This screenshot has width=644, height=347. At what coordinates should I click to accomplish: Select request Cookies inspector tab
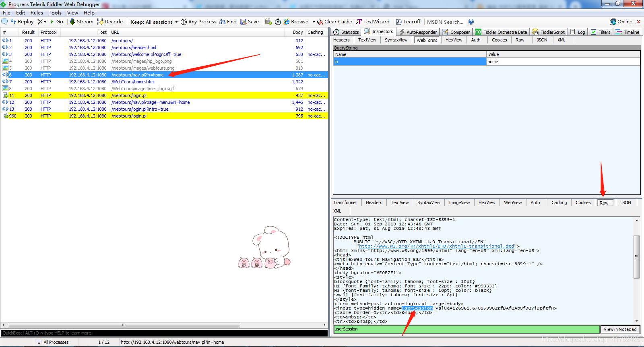(499, 40)
